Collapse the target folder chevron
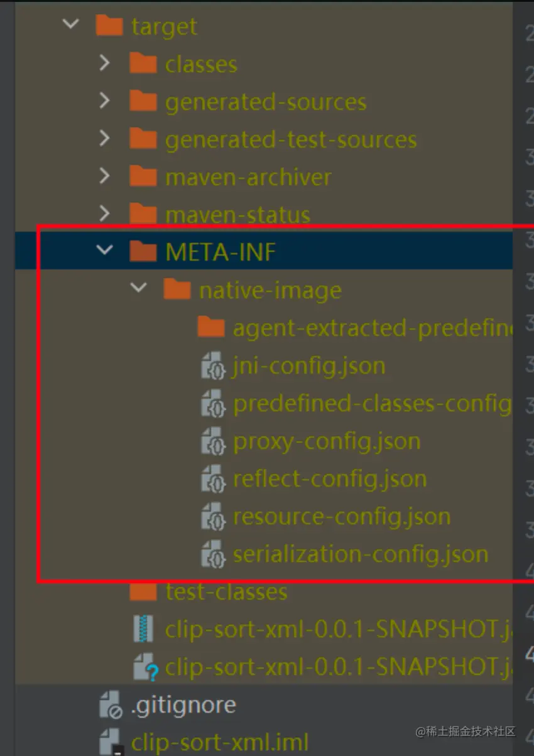The width and height of the screenshot is (534, 756). point(71,25)
